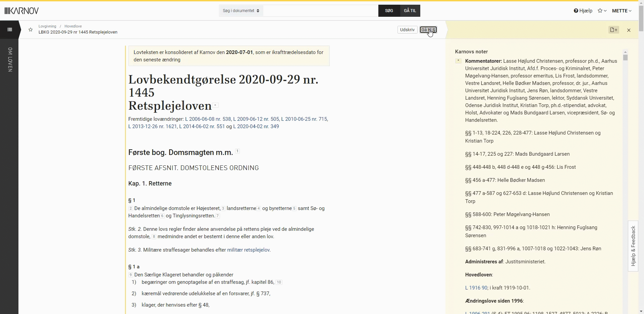Open link L 1916 90 in notes

(x=476, y=288)
